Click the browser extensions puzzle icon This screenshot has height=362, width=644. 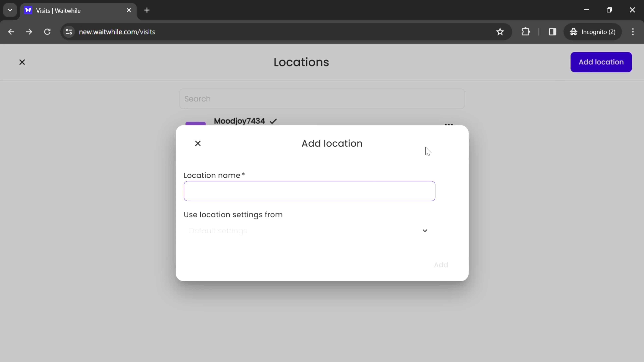(526, 31)
